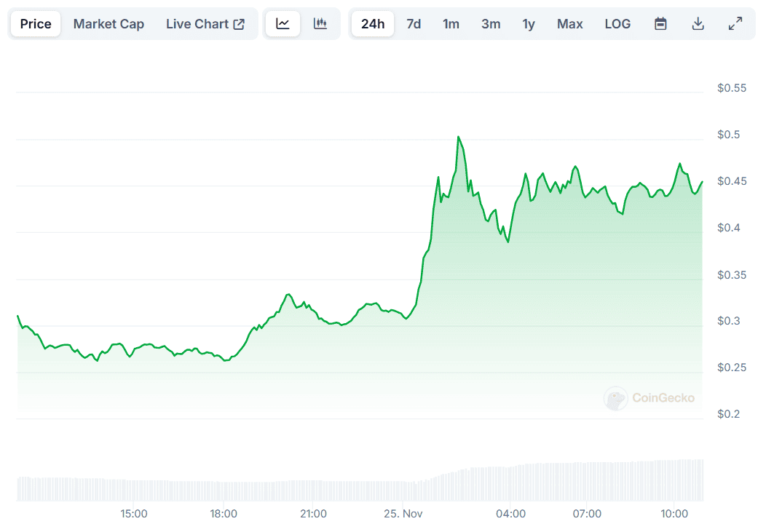The image size is (766, 532).
Task: Click the $0.55 price axis label
Action: 732,89
